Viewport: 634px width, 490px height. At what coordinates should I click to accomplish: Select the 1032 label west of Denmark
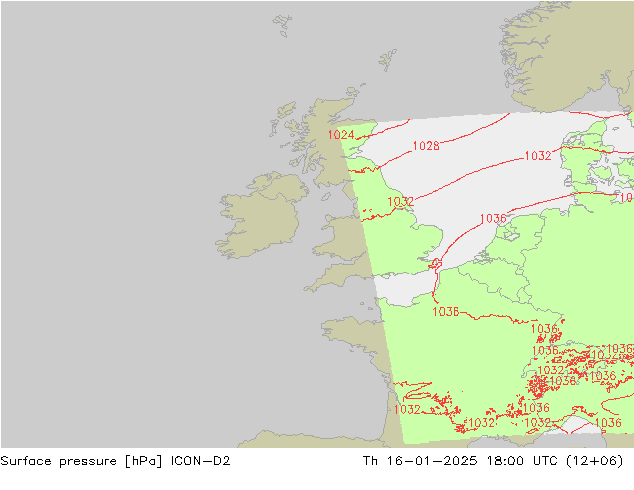(538, 156)
